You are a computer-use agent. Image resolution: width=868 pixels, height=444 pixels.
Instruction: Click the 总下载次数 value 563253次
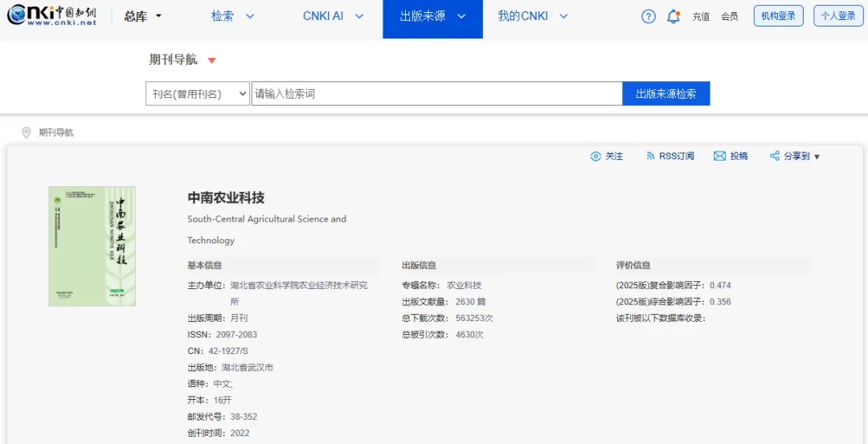(474, 318)
